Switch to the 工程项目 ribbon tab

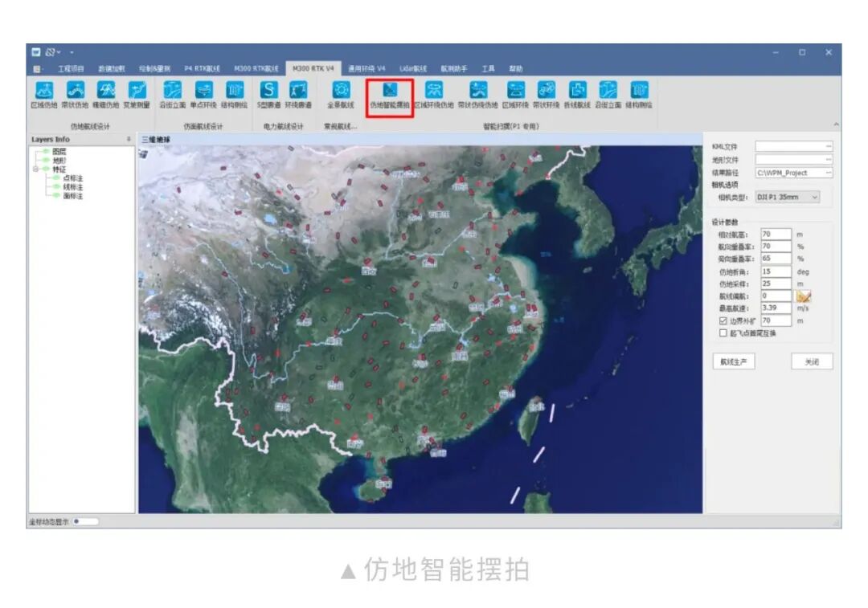(x=71, y=68)
